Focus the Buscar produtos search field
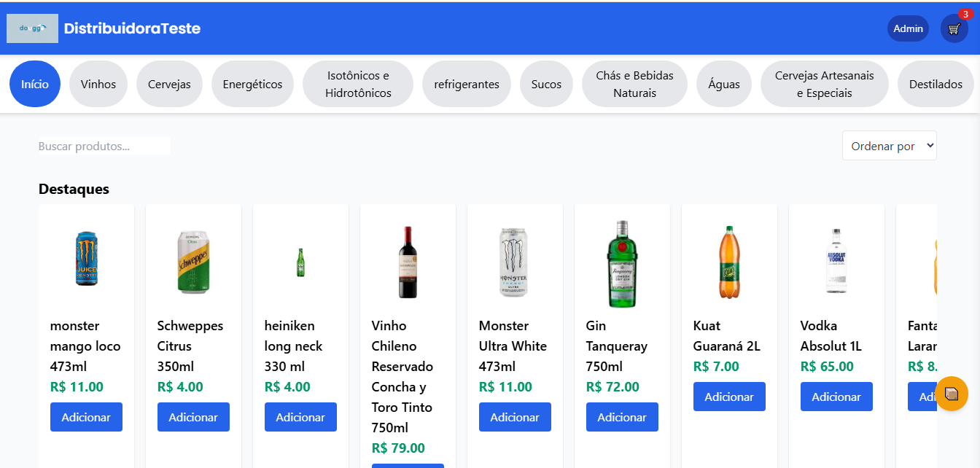This screenshot has height=468, width=980. tap(104, 146)
